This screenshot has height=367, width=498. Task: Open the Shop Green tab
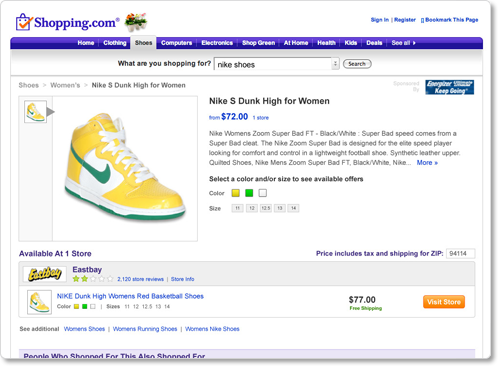click(x=258, y=43)
